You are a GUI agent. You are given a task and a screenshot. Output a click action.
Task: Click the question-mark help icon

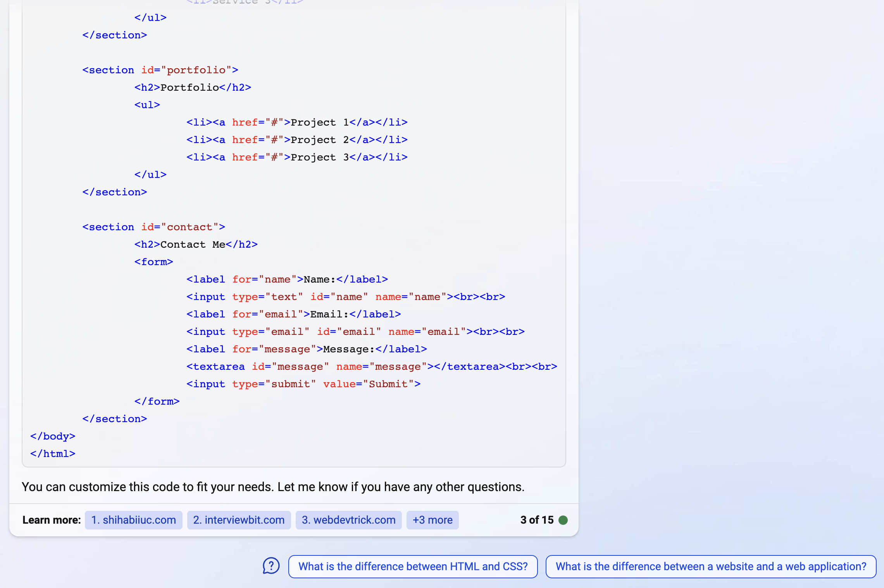(x=271, y=566)
